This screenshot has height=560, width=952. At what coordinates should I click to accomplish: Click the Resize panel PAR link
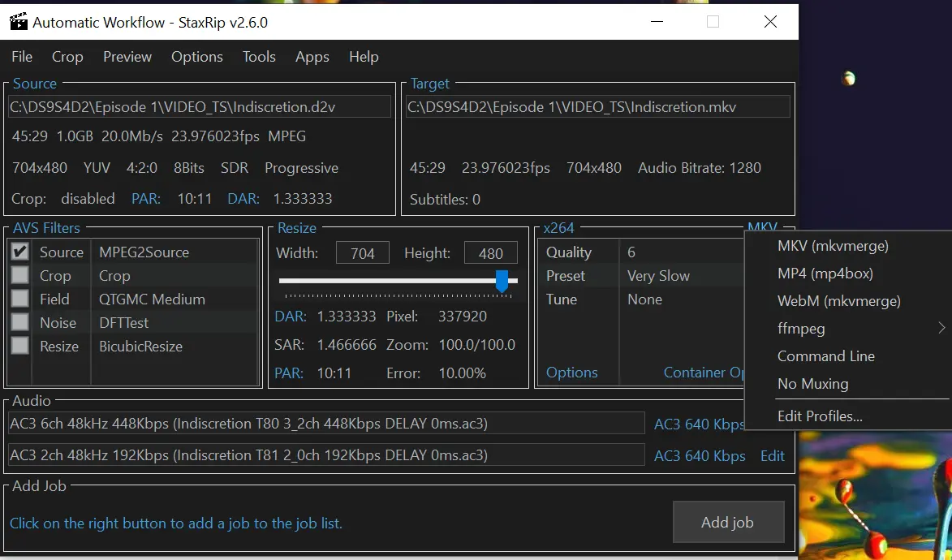pyautogui.click(x=289, y=373)
